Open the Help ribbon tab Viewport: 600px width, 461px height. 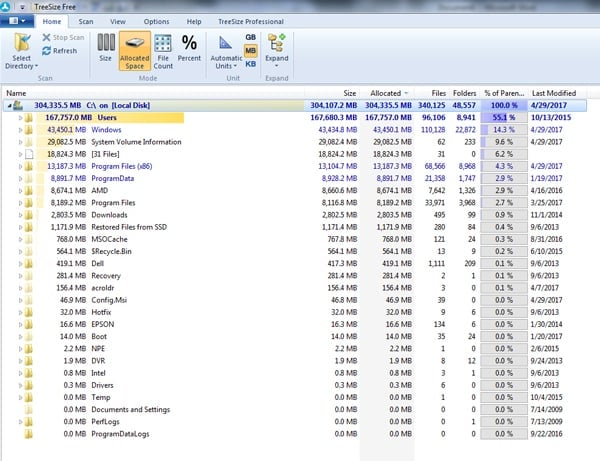click(194, 21)
